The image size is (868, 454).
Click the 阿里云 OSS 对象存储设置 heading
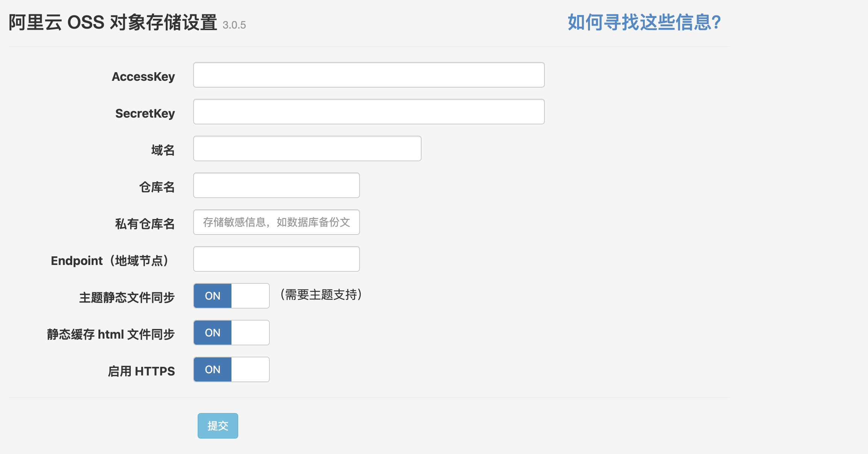(x=113, y=23)
